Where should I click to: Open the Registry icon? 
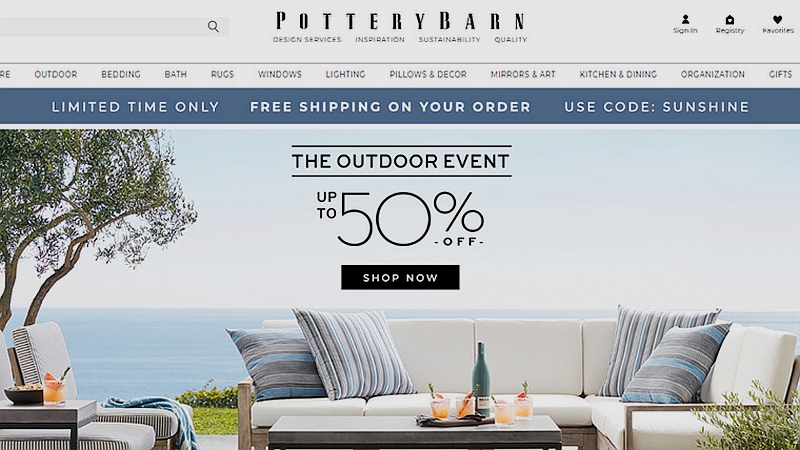(730, 19)
